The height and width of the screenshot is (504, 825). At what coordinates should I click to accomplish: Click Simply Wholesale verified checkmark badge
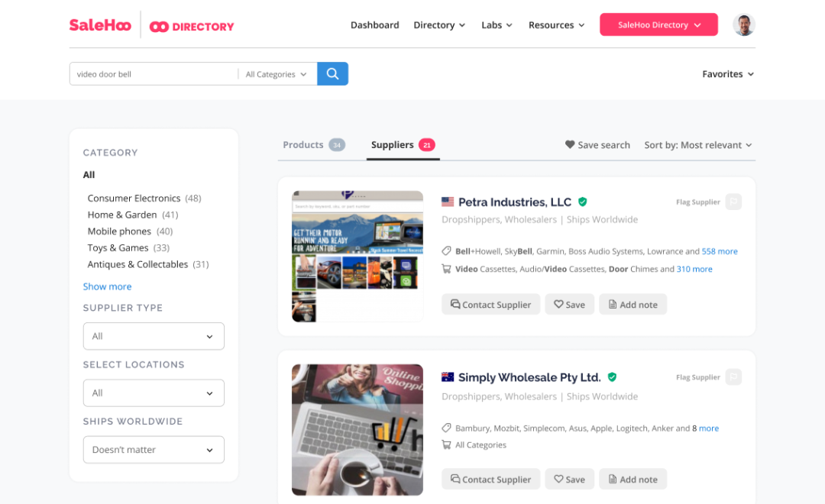click(612, 377)
